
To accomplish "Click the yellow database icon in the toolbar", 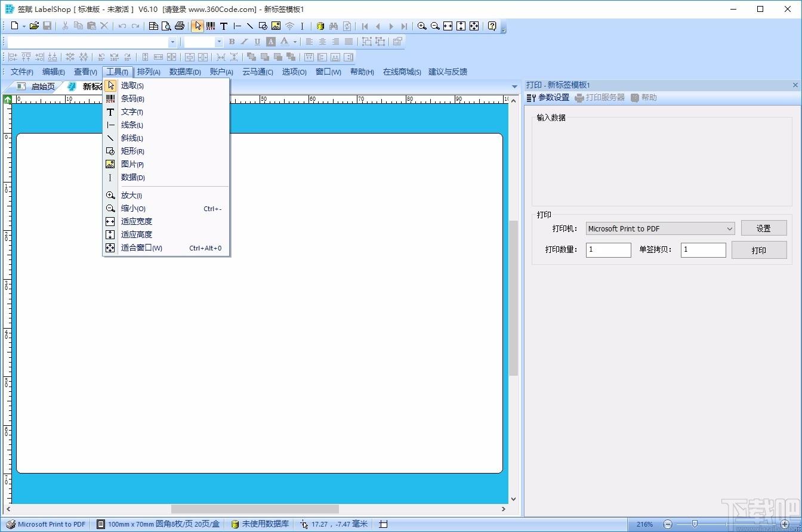I will point(320,26).
